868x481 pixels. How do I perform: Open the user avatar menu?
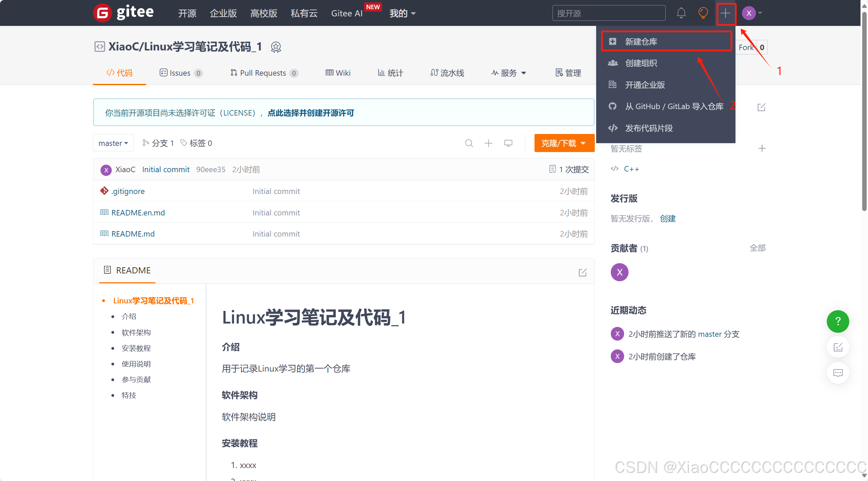pyautogui.click(x=752, y=13)
